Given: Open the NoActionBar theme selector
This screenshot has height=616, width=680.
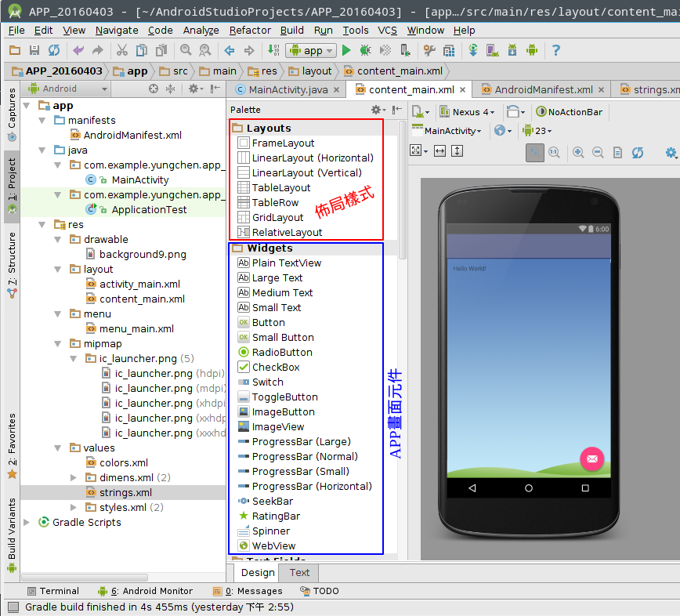Looking at the screenshot, I should click(x=570, y=112).
